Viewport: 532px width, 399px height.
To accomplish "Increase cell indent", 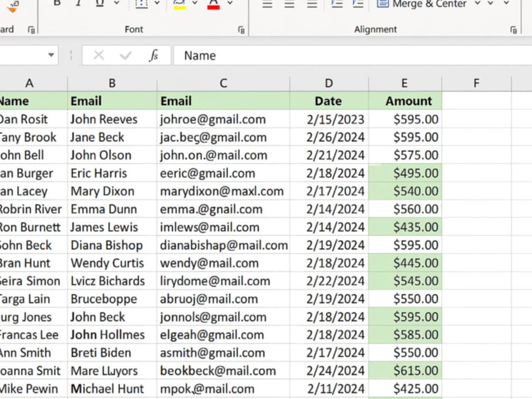I will click(x=358, y=4).
